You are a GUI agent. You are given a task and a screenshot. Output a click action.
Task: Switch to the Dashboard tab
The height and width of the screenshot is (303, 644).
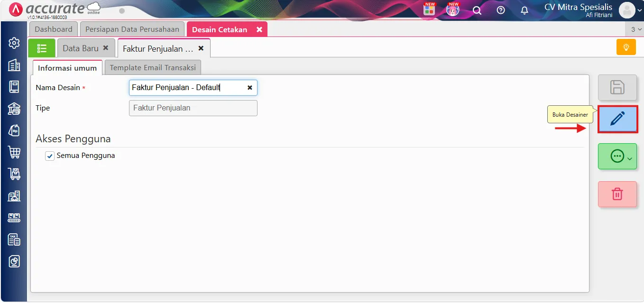pos(54,29)
